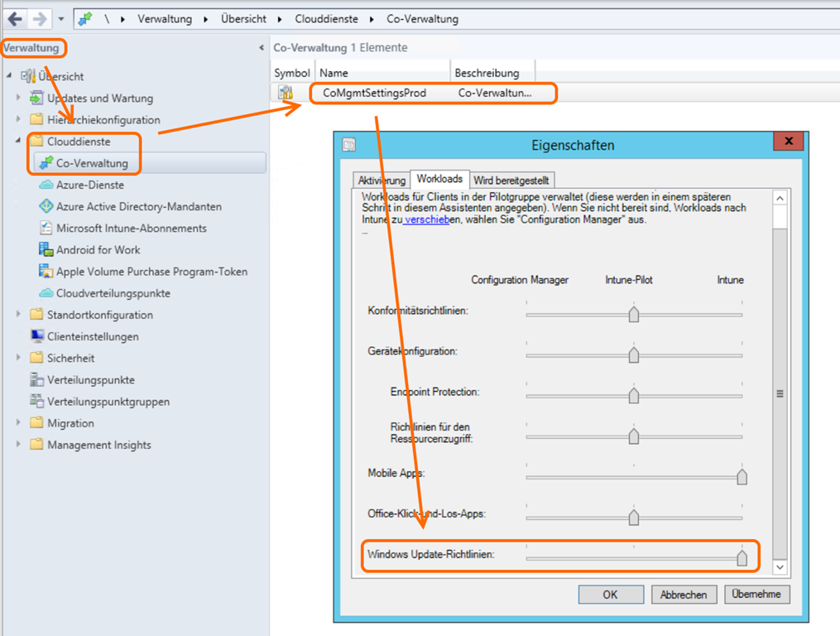
Task: Expand the Updates und Wartung node
Action: coord(19,98)
